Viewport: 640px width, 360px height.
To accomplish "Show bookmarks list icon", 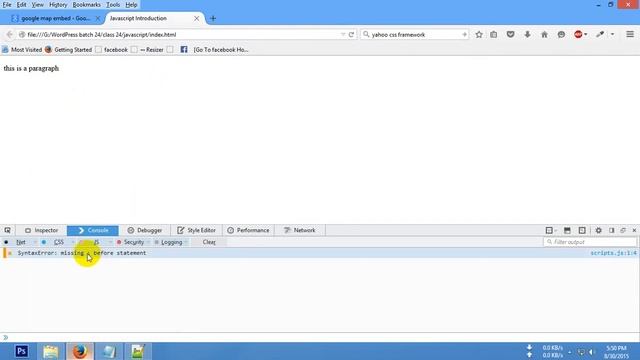I will [493, 35].
